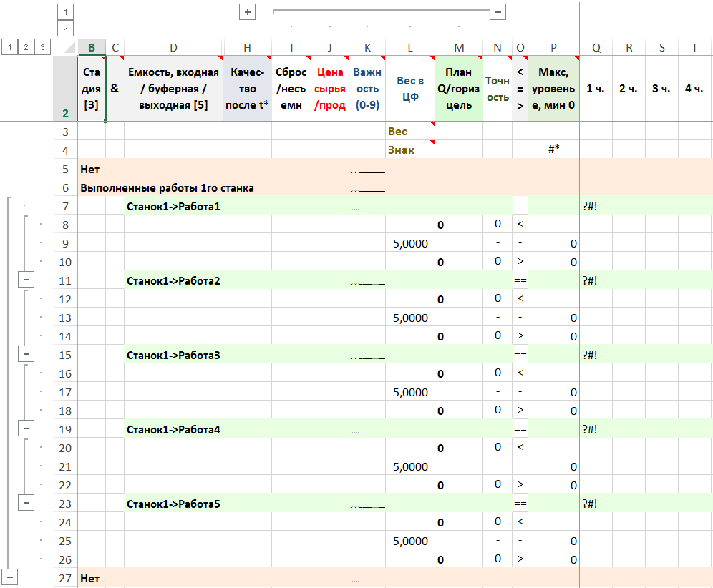Show row outline level 3 details

[x=43, y=47]
